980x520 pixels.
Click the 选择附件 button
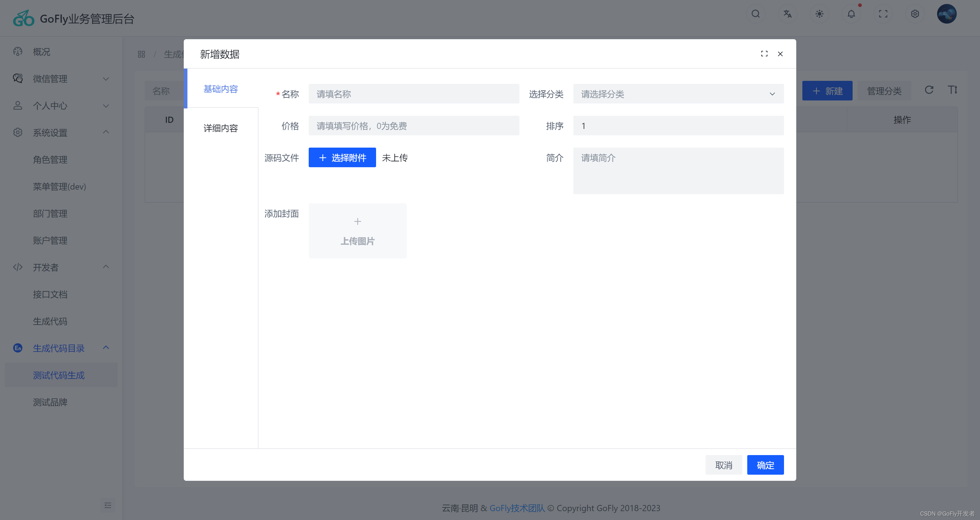342,157
